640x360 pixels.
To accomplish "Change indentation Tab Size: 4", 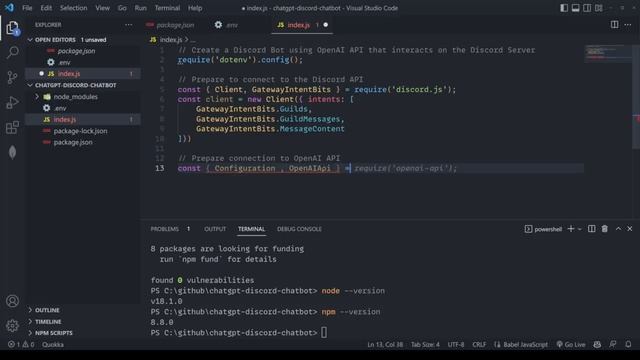I will tap(425, 344).
